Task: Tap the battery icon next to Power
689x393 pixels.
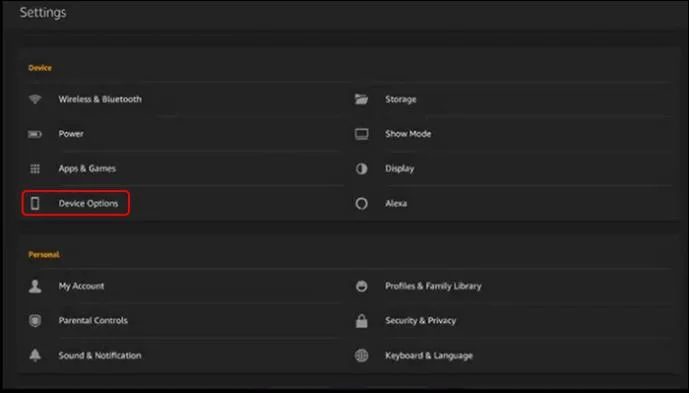Action: pos(35,134)
